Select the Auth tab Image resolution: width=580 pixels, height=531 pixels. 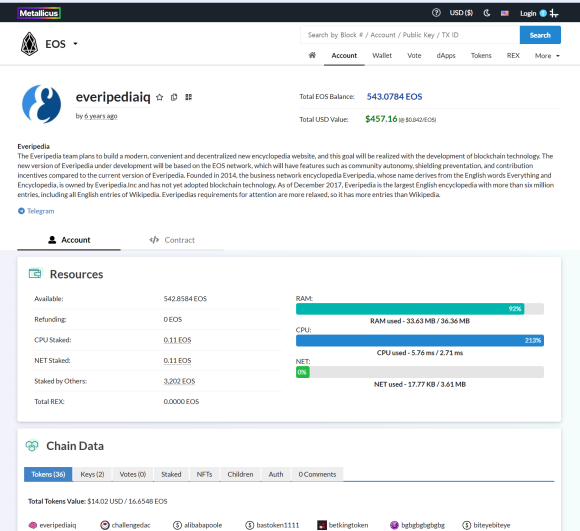click(x=276, y=474)
